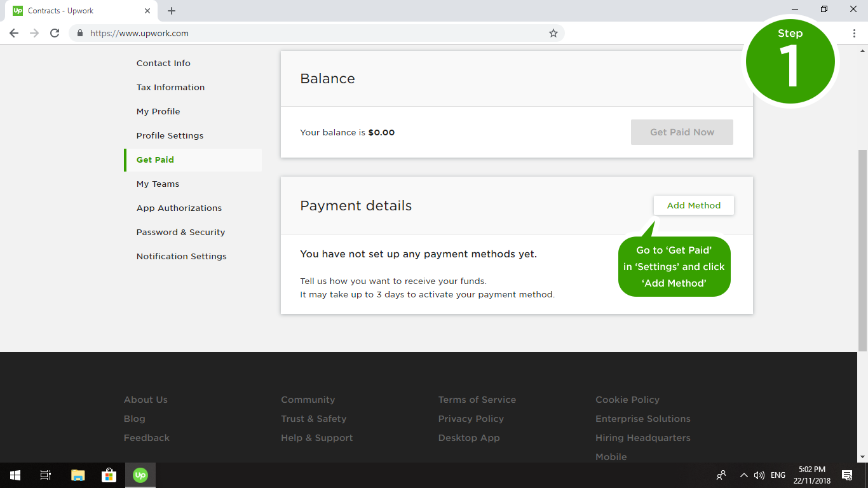Bookmark this page with the star icon
The image size is (868, 488).
pyautogui.click(x=553, y=33)
